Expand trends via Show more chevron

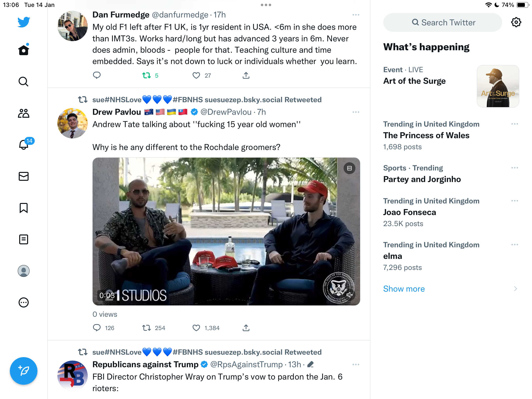515,289
